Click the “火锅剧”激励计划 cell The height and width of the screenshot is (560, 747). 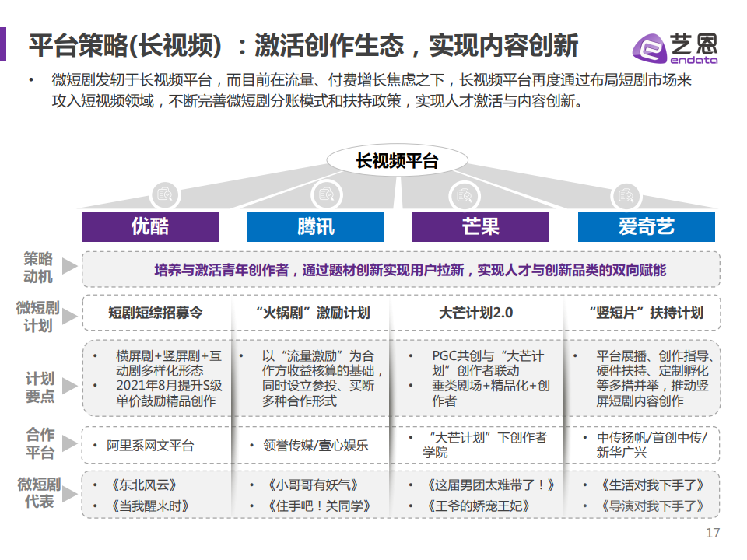(x=313, y=313)
